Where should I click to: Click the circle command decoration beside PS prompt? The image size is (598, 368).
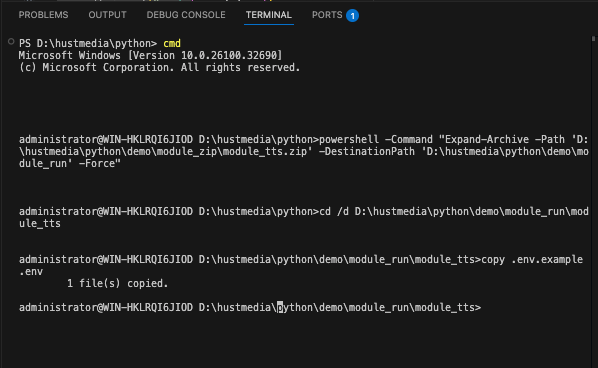pyautogui.click(x=11, y=42)
